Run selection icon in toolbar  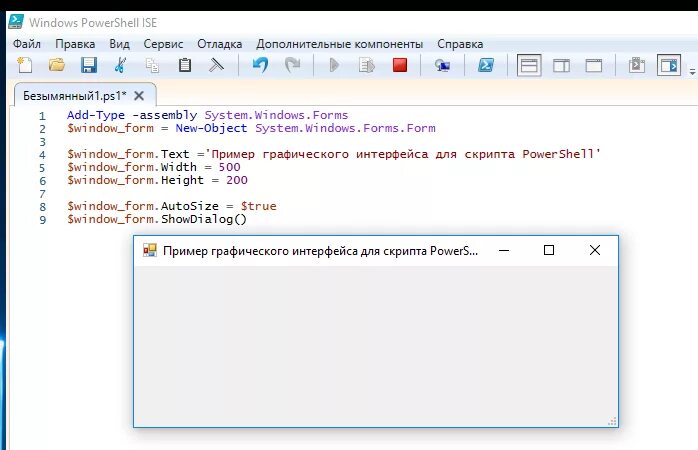coord(366,65)
